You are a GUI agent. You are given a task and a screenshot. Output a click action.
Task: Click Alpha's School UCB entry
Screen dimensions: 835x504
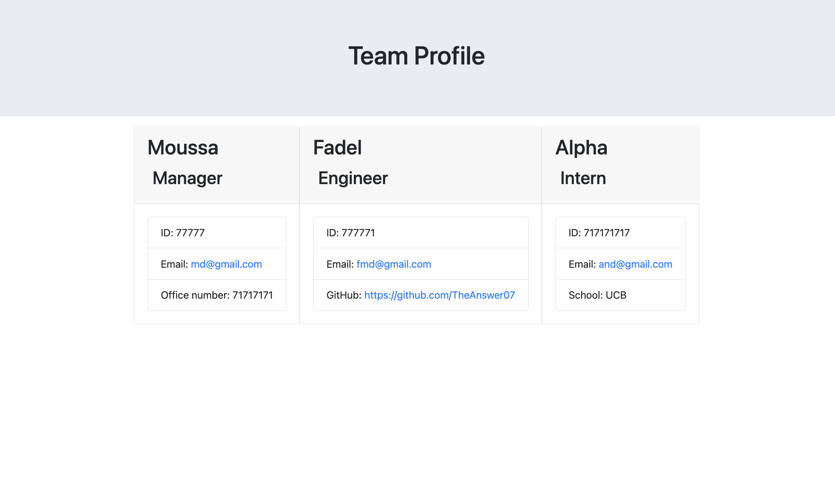[x=620, y=295]
